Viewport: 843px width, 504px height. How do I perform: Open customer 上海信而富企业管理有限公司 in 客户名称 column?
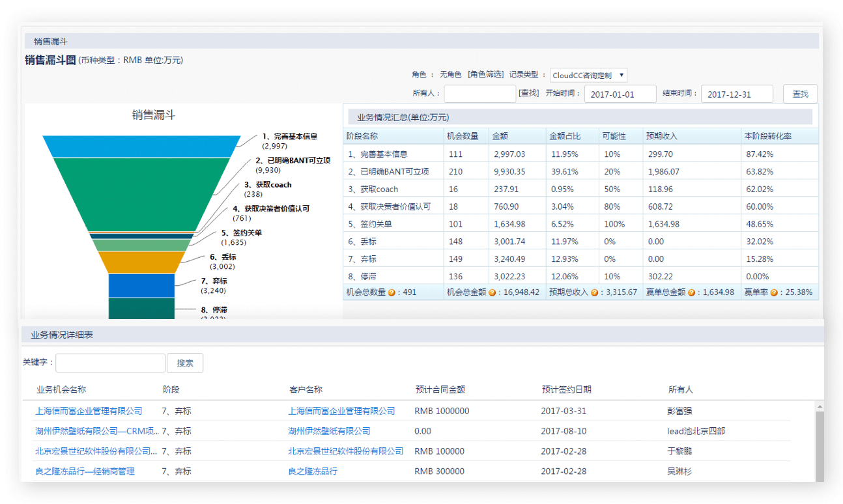click(341, 411)
